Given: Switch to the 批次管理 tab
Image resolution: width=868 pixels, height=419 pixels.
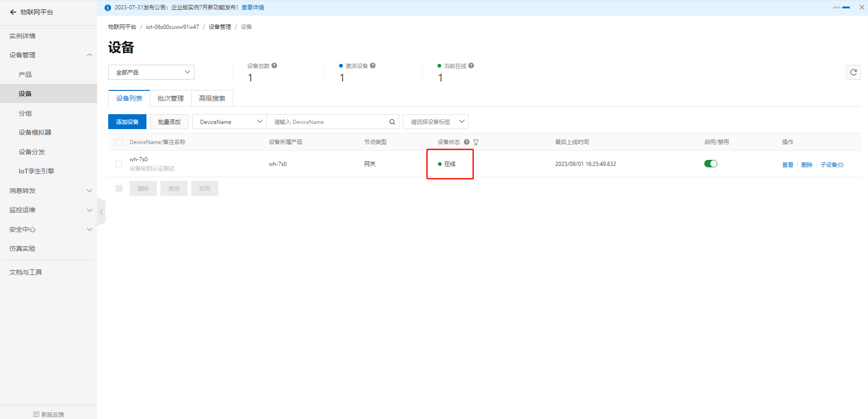Looking at the screenshot, I should pyautogui.click(x=170, y=98).
